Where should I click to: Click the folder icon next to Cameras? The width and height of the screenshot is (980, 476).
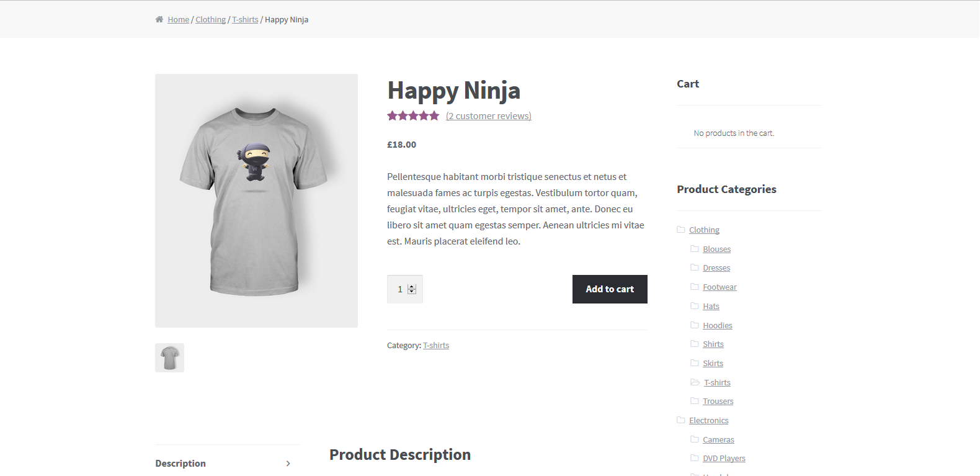695,439
